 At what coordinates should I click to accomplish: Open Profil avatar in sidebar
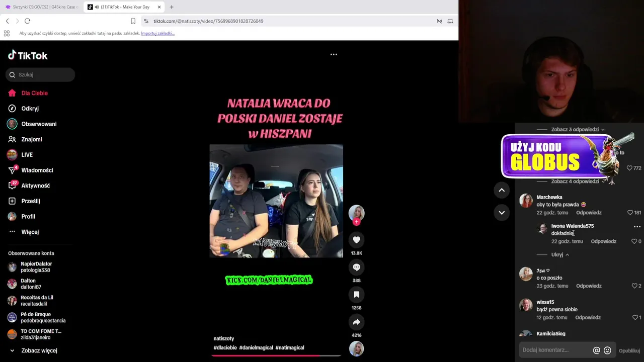(x=12, y=217)
